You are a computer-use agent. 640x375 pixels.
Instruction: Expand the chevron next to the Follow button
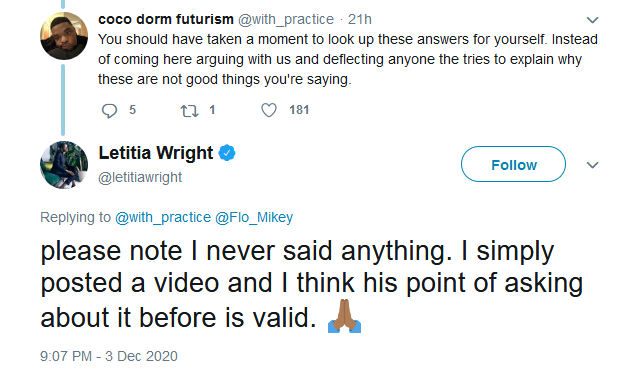pyautogui.click(x=592, y=165)
